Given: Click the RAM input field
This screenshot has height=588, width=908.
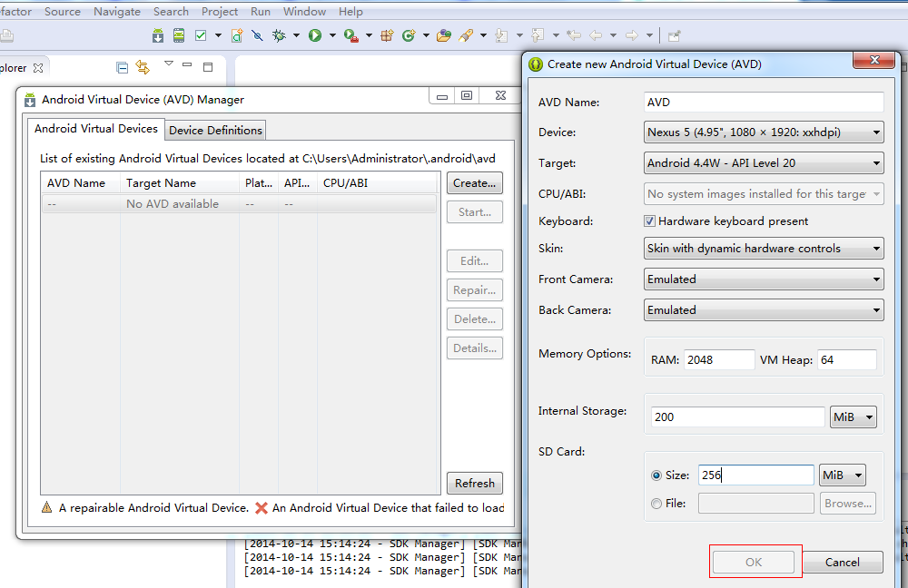Looking at the screenshot, I should [719, 360].
